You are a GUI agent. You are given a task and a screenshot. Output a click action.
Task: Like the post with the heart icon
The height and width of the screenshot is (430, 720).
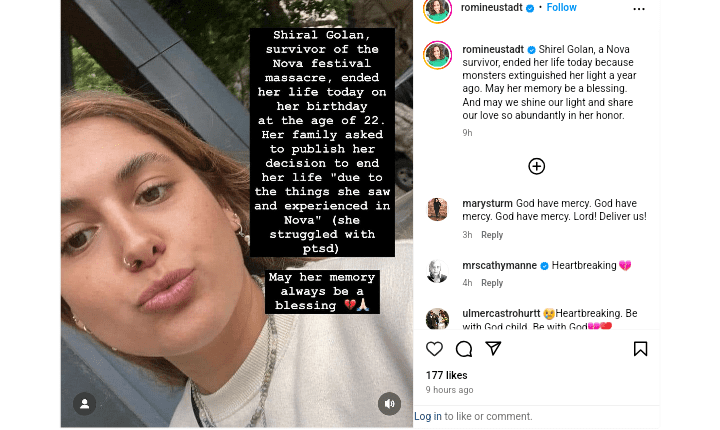[x=434, y=349]
